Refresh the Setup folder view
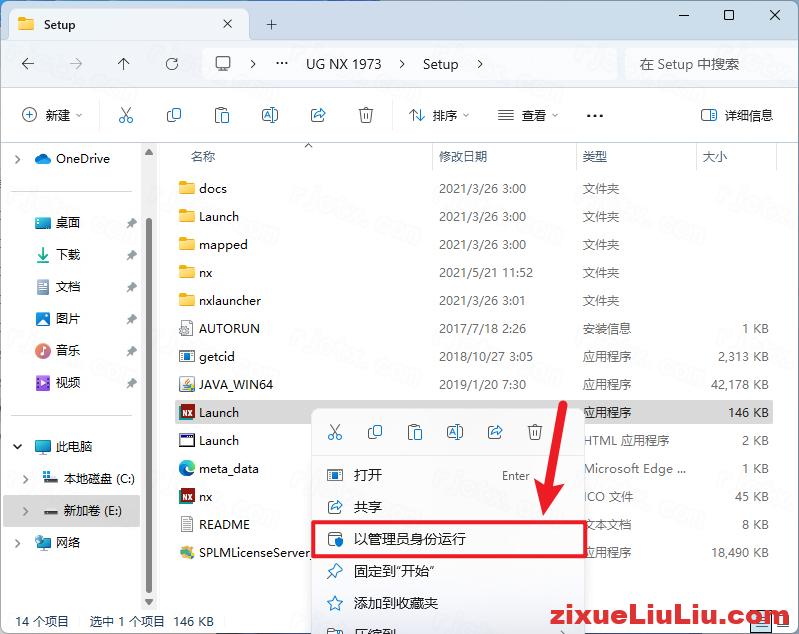Viewport: 799px width, 634px height. [x=172, y=64]
